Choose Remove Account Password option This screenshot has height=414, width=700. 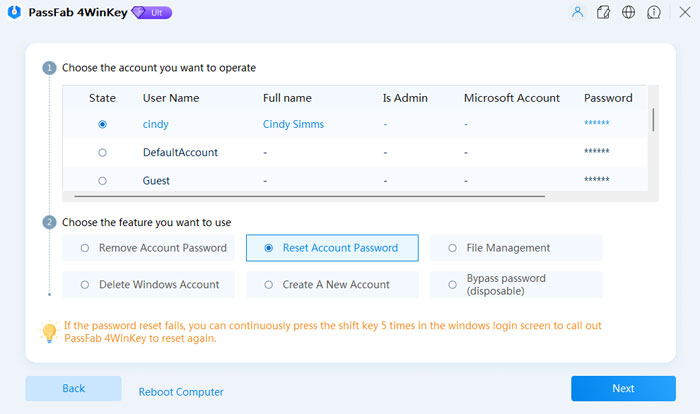148,248
